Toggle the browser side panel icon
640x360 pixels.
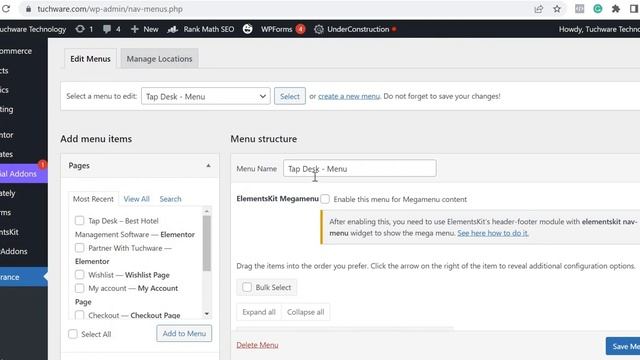pos(634,9)
